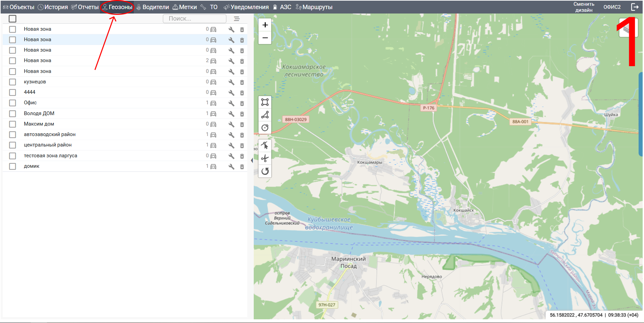Image resolution: width=644 pixels, height=323 pixels.
Task: Click the undo arrow map tool
Action: click(265, 171)
